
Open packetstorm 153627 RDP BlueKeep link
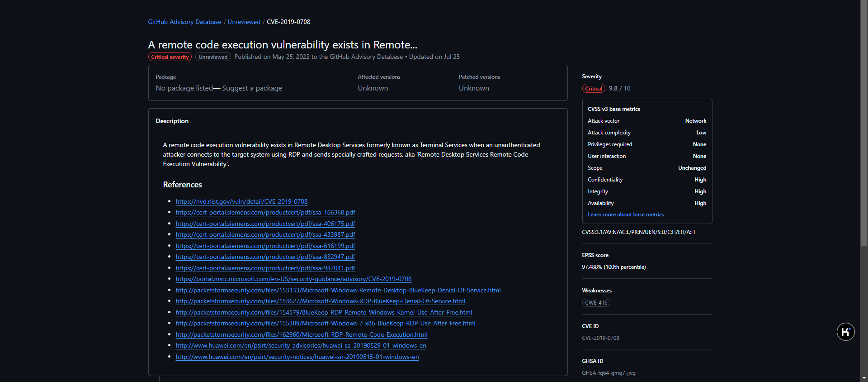321,301
